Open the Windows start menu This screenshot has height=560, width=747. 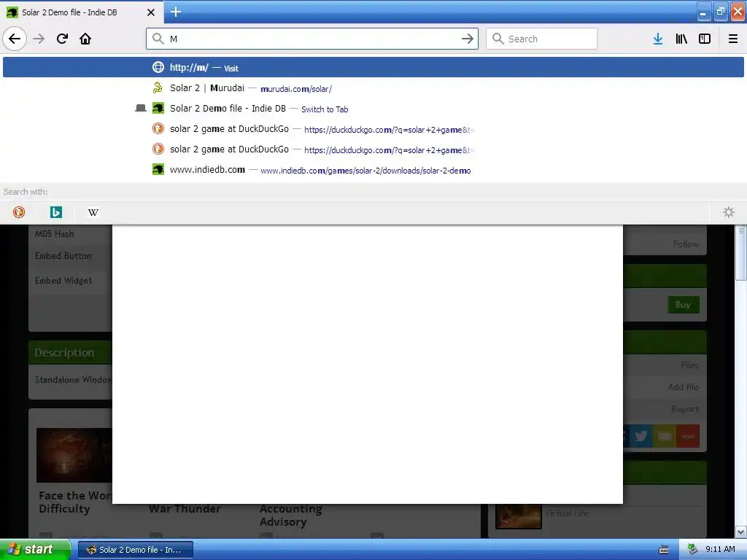coord(35,550)
